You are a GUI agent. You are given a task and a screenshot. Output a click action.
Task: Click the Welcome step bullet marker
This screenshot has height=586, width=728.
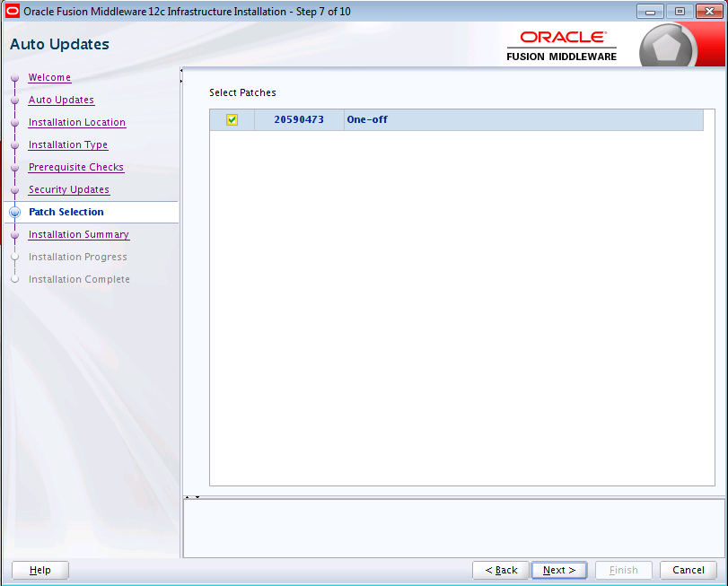pos(15,78)
